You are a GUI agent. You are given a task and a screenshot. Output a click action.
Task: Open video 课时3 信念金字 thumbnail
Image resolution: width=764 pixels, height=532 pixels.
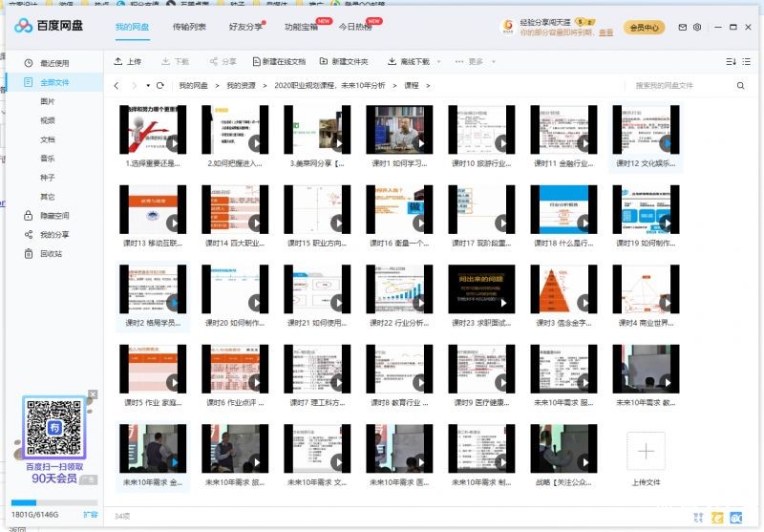pyautogui.click(x=563, y=289)
